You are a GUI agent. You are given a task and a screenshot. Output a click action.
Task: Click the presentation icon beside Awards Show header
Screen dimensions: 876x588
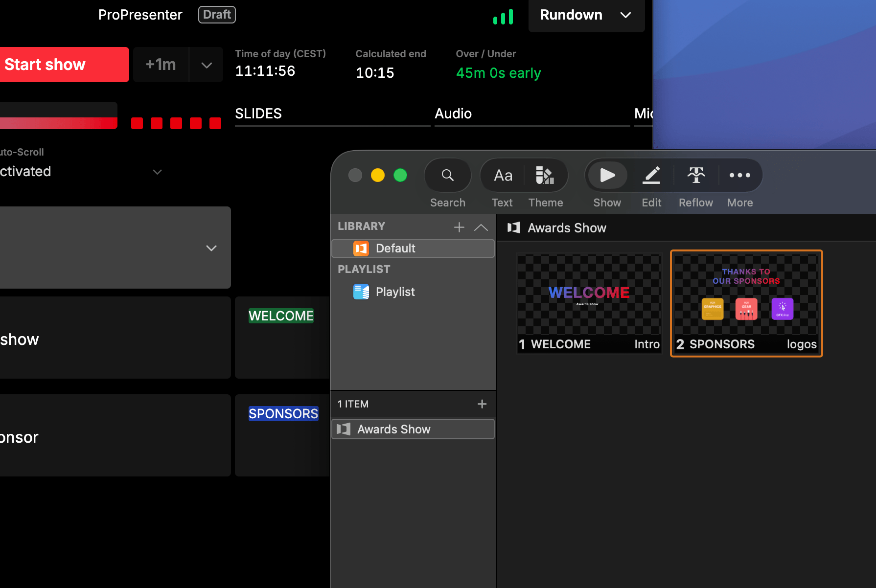click(x=514, y=228)
